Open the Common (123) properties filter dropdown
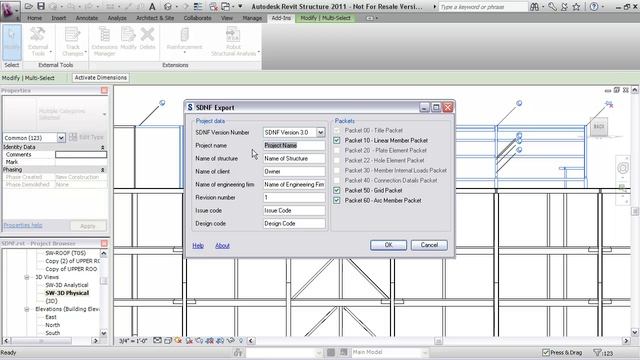 [x=61, y=138]
